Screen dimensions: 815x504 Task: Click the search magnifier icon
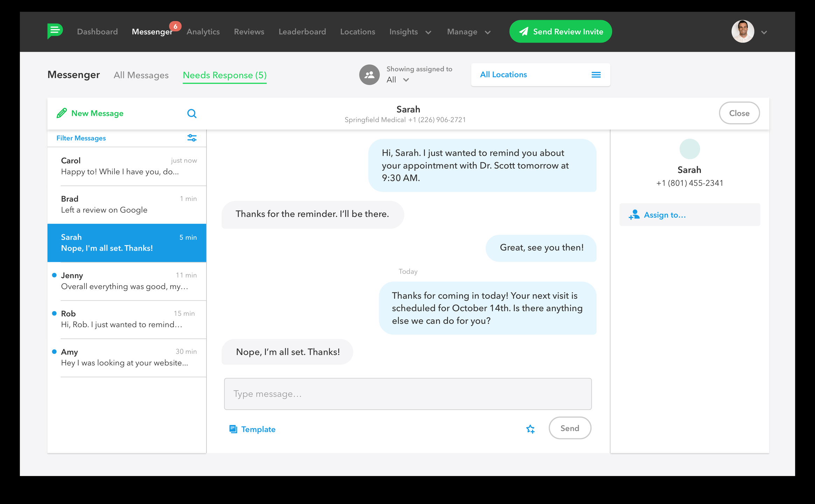[191, 113]
